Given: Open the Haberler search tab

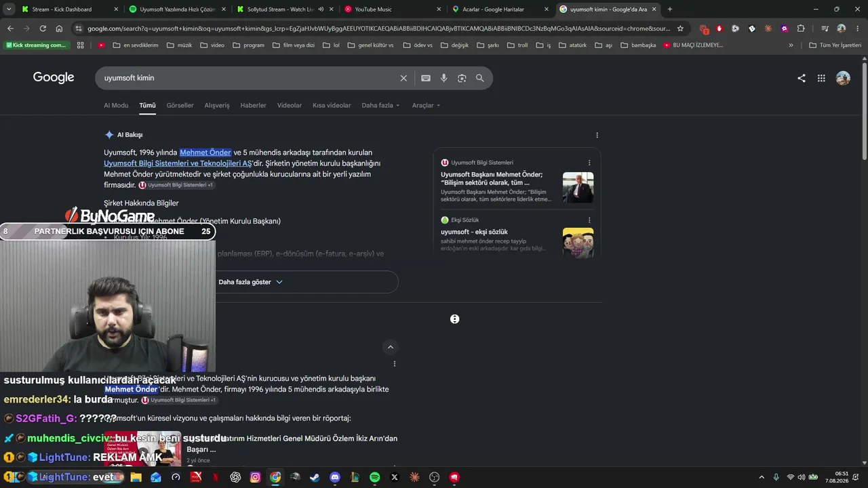Looking at the screenshot, I should pos(253,106).
